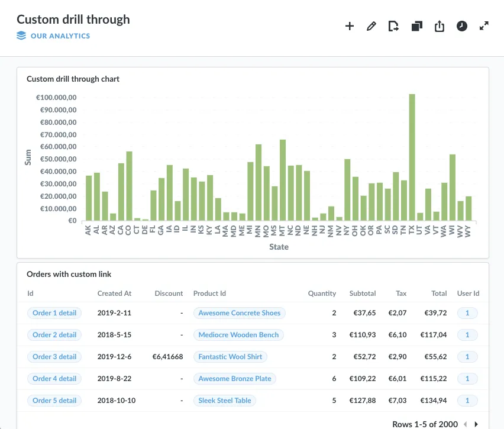Open the Custom drill through chart title
This screenshot has width=504, height=429.
point(73,79)
